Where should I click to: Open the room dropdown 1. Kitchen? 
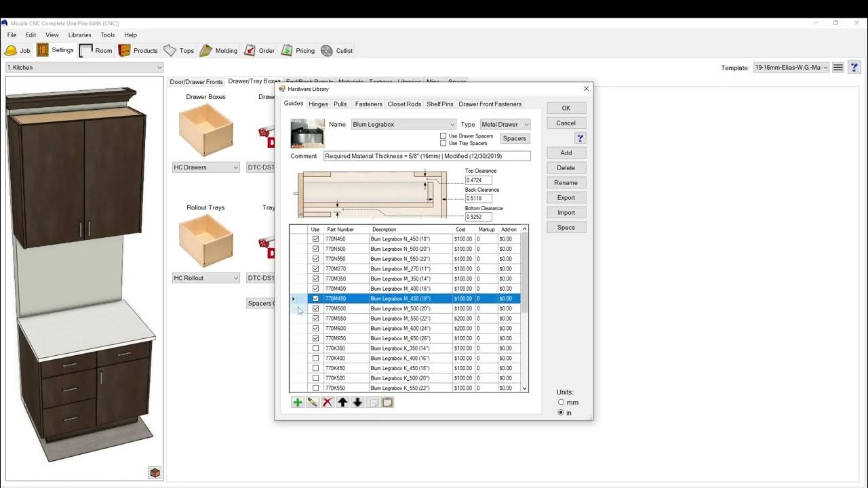85,67
